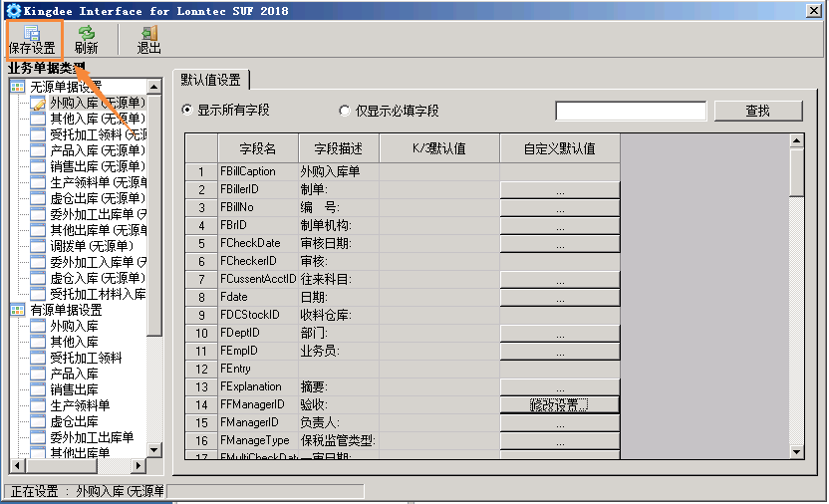Click grid scroll up arrow
The height and width of the screenshot is (504, 829).
click(796, 140)
